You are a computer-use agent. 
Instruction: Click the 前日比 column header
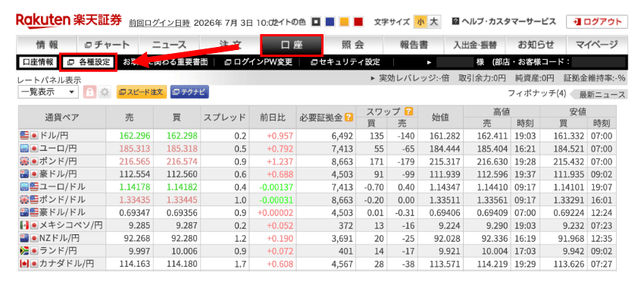(272, 117)
